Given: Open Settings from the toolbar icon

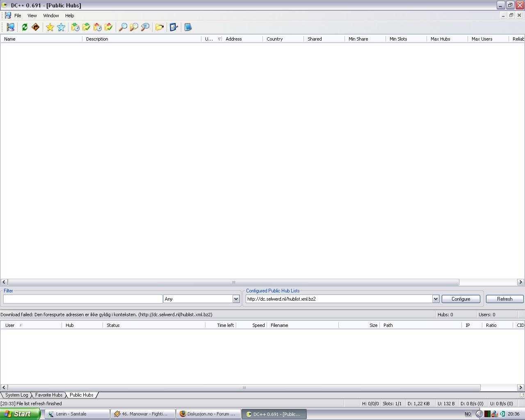Looking at the screenshot, I should (173, 27).
